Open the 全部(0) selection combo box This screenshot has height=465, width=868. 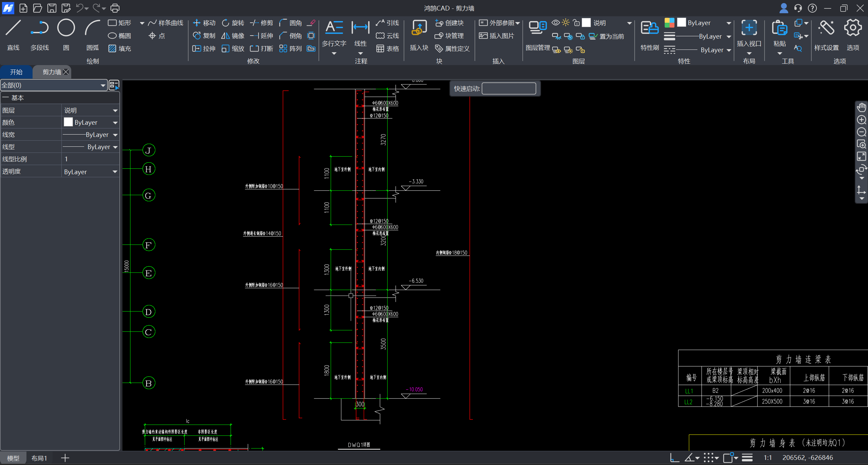click(x=54, y=85)
